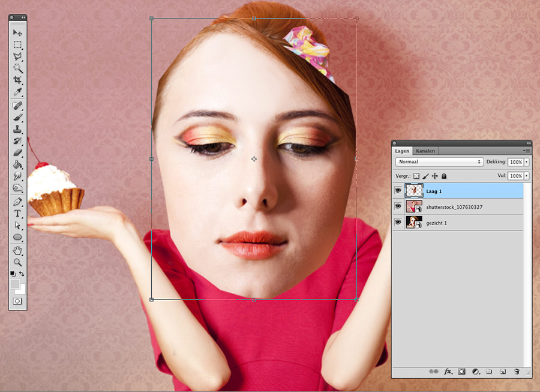
Task: Hide the Laag 1 layer
Action: pyautogui.click(x=398, y=190)
